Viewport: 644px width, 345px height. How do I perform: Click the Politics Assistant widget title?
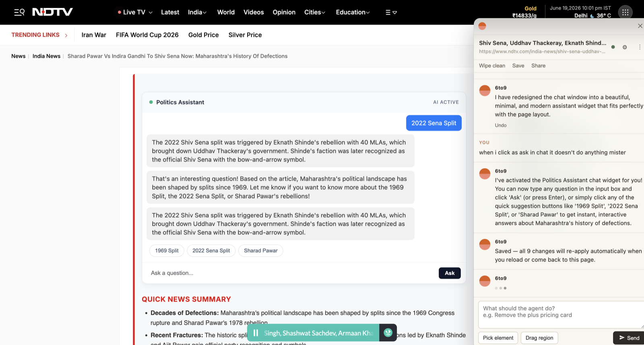coord(180,102)
